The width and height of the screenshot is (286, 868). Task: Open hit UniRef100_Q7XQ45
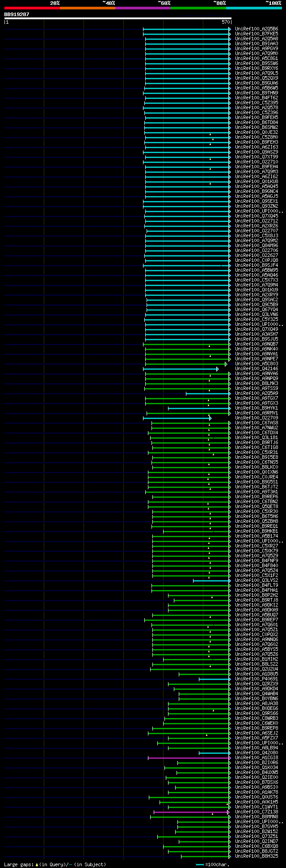257,216
